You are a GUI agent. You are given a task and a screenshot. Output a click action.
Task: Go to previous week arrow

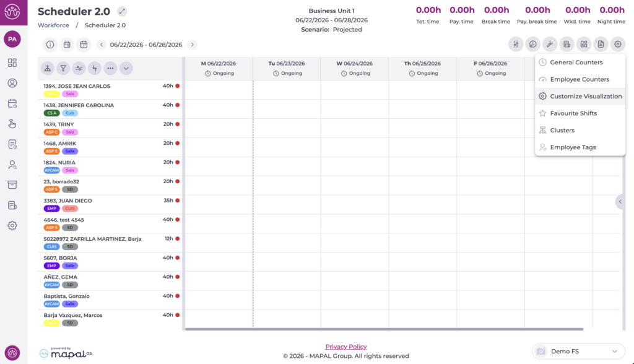coord(102,45)
